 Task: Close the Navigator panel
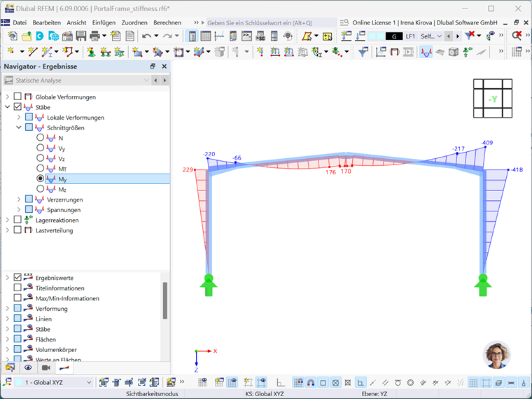(x=164, y=66)
